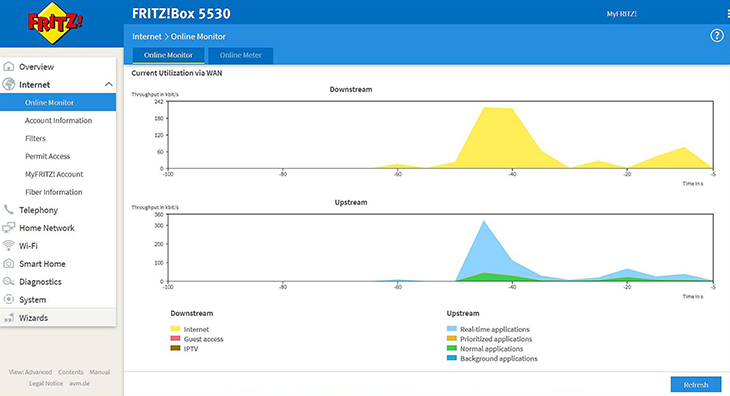The image size is (730, 396).
Task: Open Fiber Information page
Action: pos(54,192)
